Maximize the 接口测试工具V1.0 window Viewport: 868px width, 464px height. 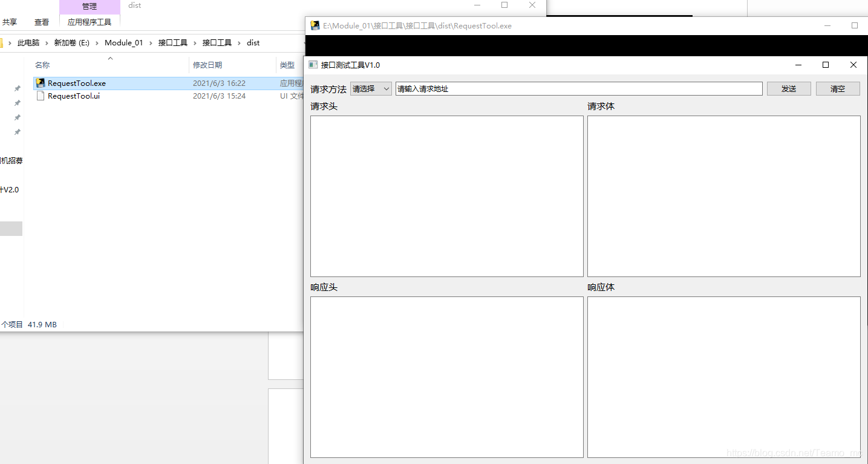[826, 65]
